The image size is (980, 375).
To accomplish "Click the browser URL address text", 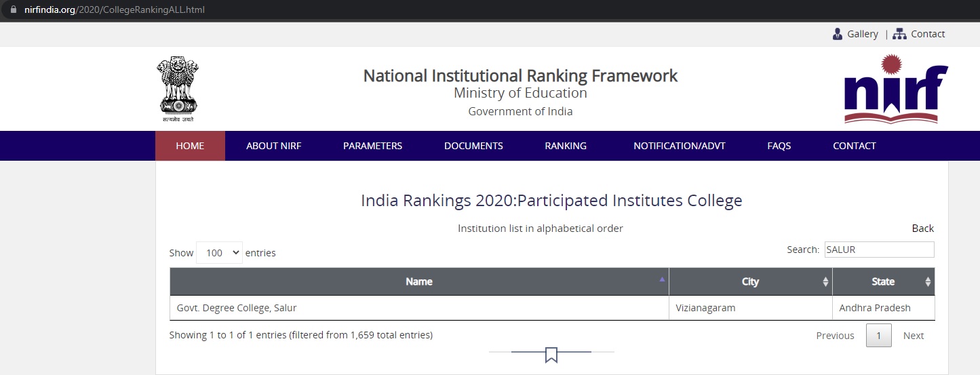I will (115, 10).
